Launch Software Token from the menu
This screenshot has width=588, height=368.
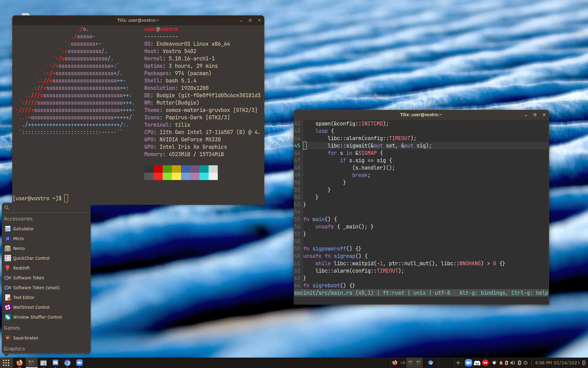(46, 278)
